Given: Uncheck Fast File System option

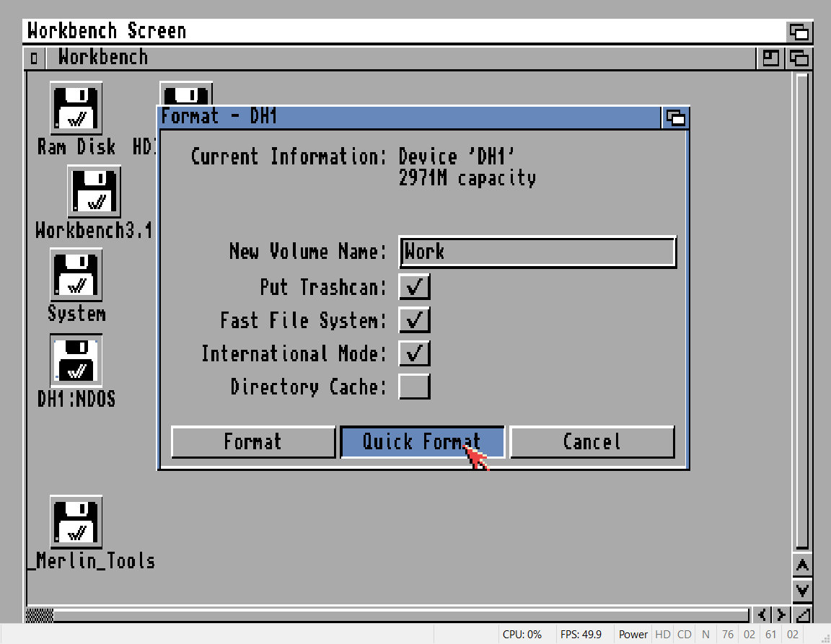Looking at the screenshot, I should point(414,320).
